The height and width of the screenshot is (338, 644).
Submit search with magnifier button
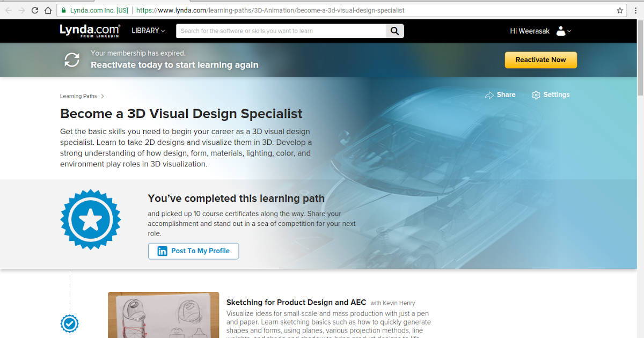[395, 31]
